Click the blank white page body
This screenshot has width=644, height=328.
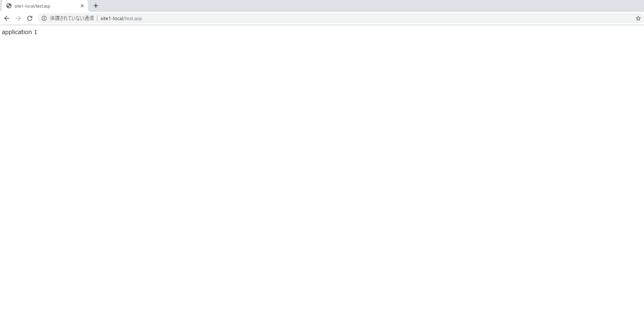click(x=322, y=179)
